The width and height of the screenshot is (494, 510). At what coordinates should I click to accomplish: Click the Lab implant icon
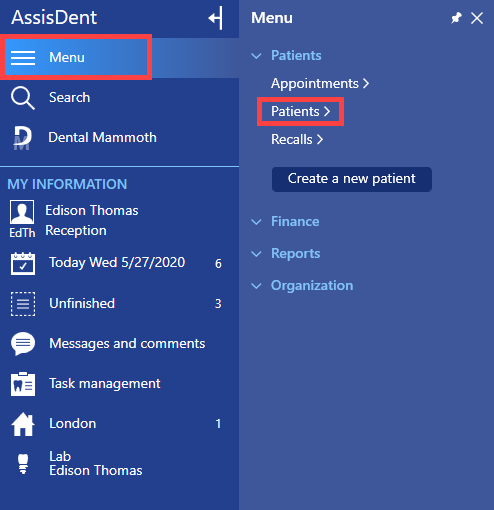[x=23, y=464]
